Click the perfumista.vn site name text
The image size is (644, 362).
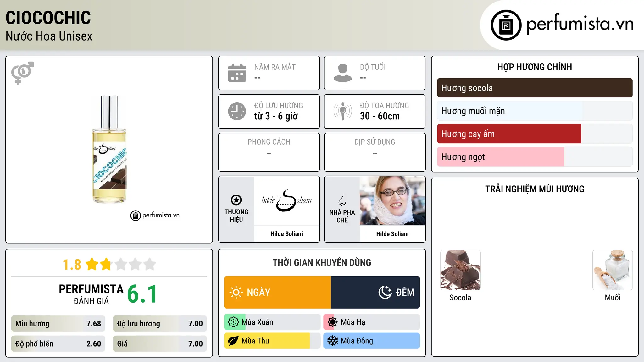580,24
